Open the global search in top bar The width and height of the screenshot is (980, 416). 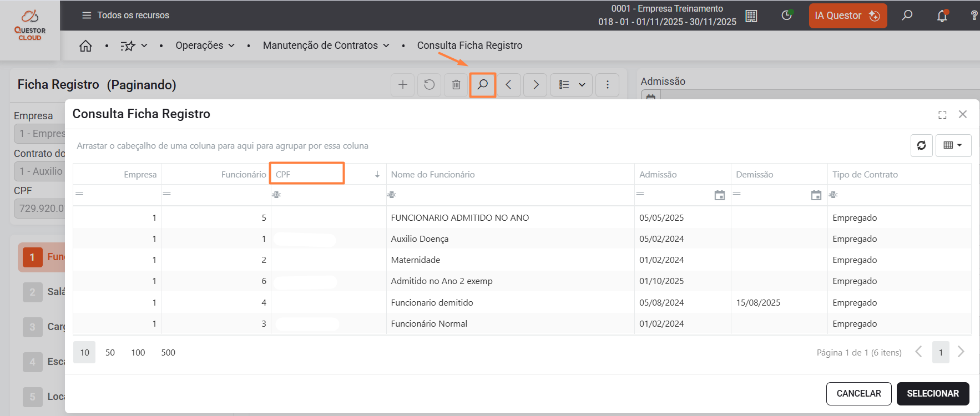(x=907, y=16)
